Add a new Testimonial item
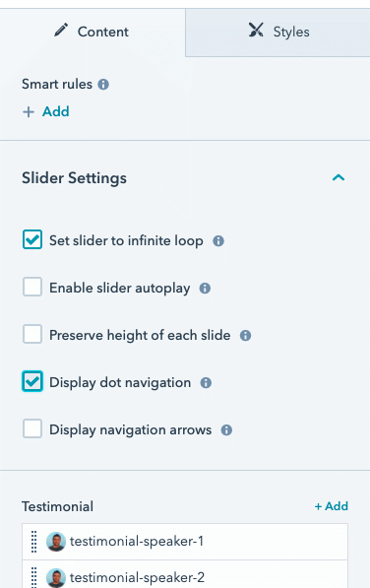This screenshot has width=370, height=588. (332, 506)
